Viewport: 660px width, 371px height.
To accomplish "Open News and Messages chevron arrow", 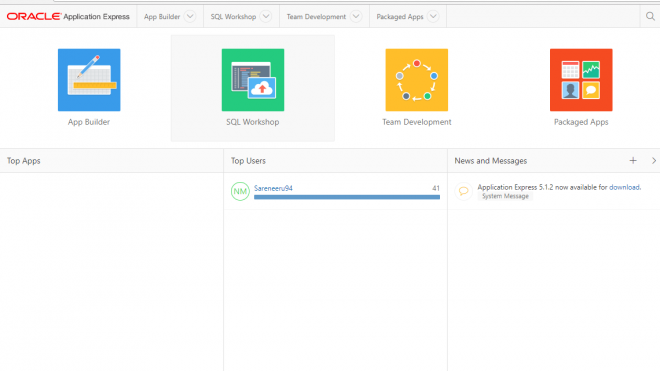I will pyautogui.click(x=654, y=160).
